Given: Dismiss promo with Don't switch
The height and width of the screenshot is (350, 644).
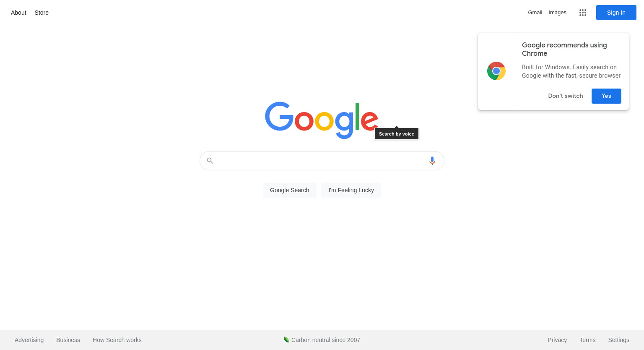Looking at the screenshot, I should pyautogui.click(x=566, y=96).
